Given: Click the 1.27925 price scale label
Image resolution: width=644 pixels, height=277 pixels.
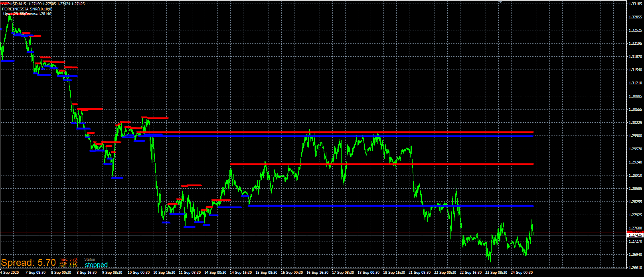Looking at the screenshot, I should (635, 215).
